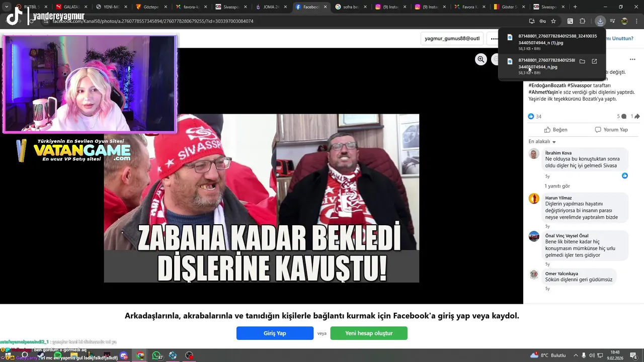
Task: Open WhatsApp from the taskbar
Action: click(x=156, y=356)
